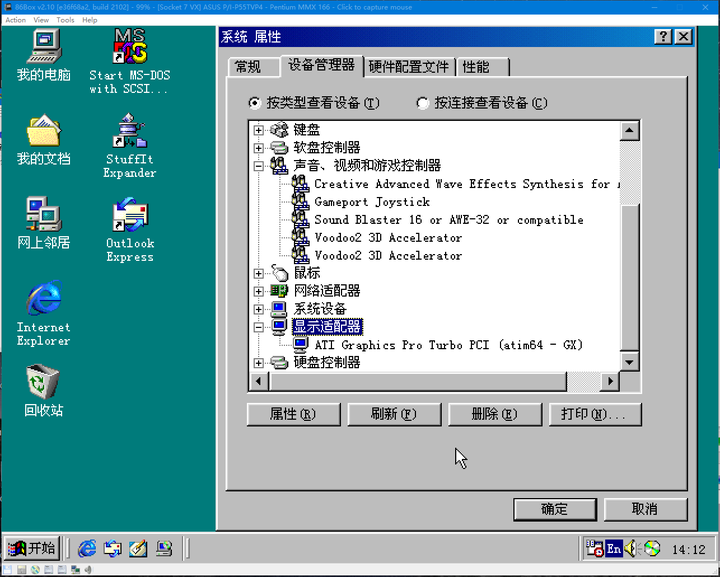
Task: Switch to the General (常规) tab
Action: click(253, 67)
